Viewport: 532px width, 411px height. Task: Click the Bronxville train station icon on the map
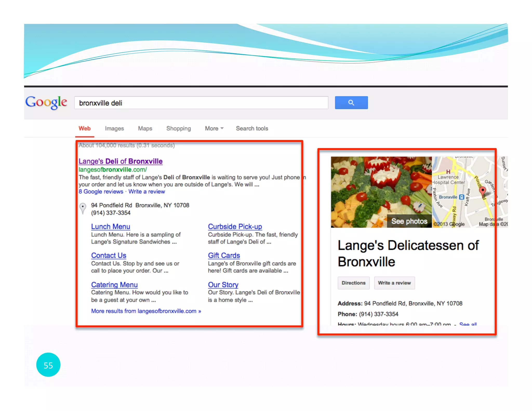[x=461, y=197]
